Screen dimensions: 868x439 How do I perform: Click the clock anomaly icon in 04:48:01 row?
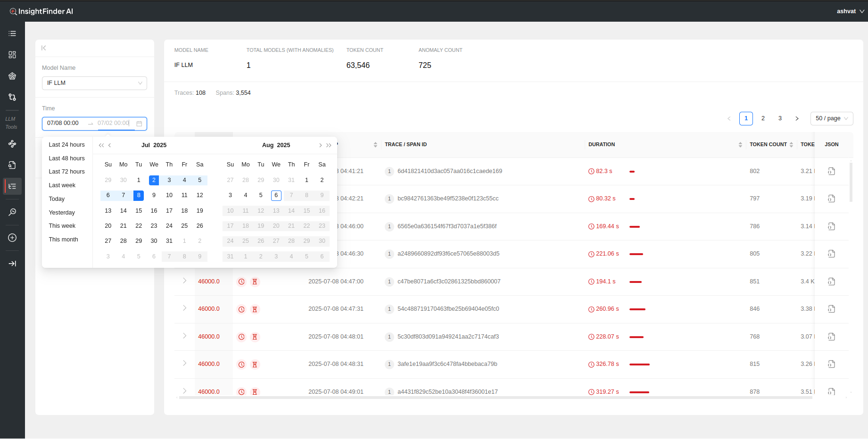(x=241, y=337)
